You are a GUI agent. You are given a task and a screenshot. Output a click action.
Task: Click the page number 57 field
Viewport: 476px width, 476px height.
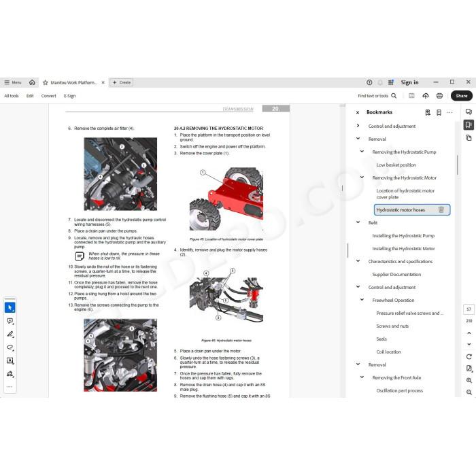click(469, 309)
